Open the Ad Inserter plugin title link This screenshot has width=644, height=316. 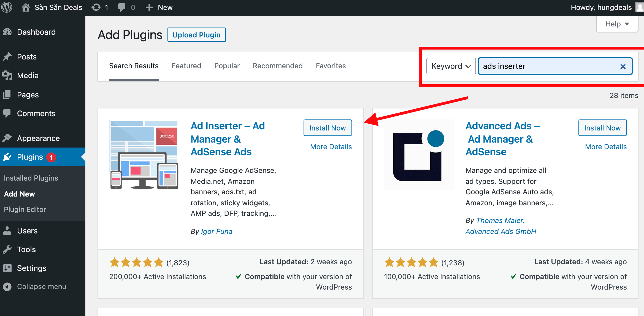coord(228,139)
